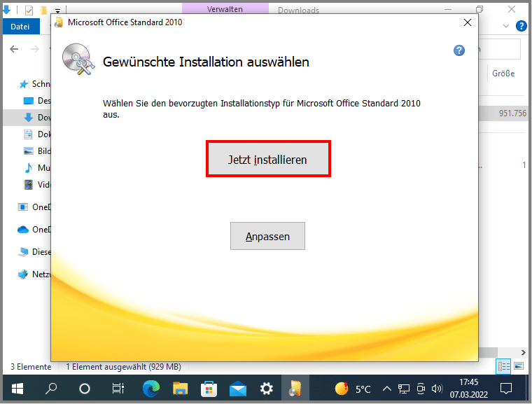
Task: Open taskbar search magnifier
Action: (x=52, y=388)
